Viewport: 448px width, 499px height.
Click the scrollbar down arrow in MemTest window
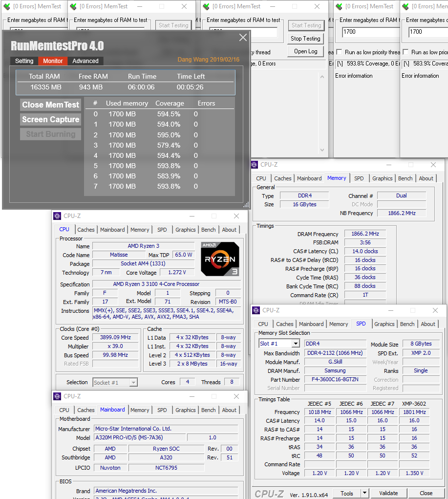click(x=322, y=150)
